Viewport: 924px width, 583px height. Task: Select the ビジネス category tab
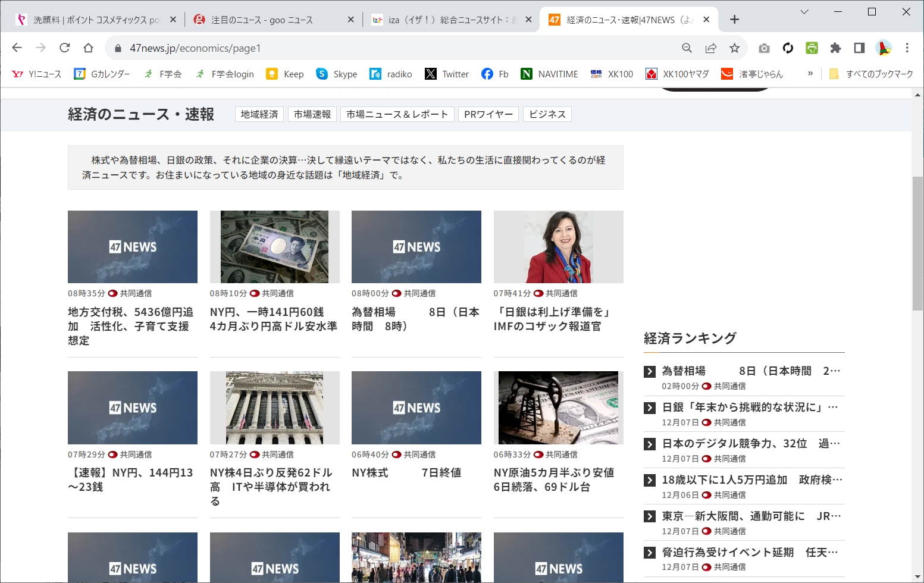click(547, 114)
